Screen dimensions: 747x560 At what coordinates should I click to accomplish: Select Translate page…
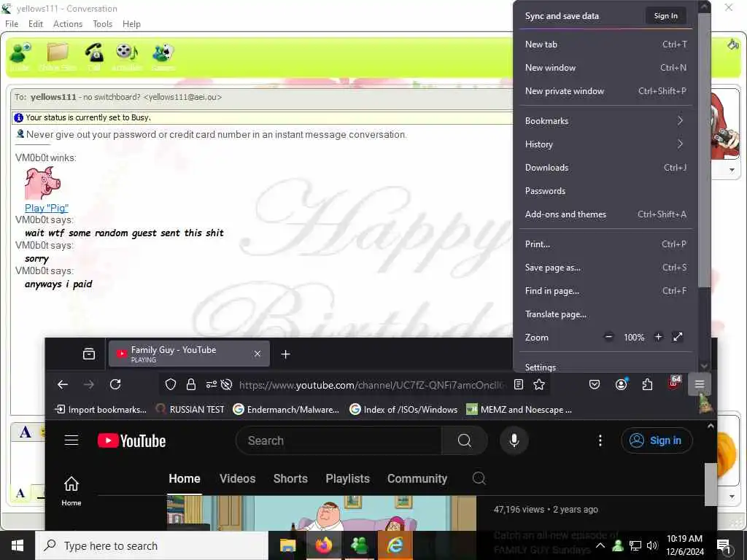pyautogui.click(x=605, y=314)
